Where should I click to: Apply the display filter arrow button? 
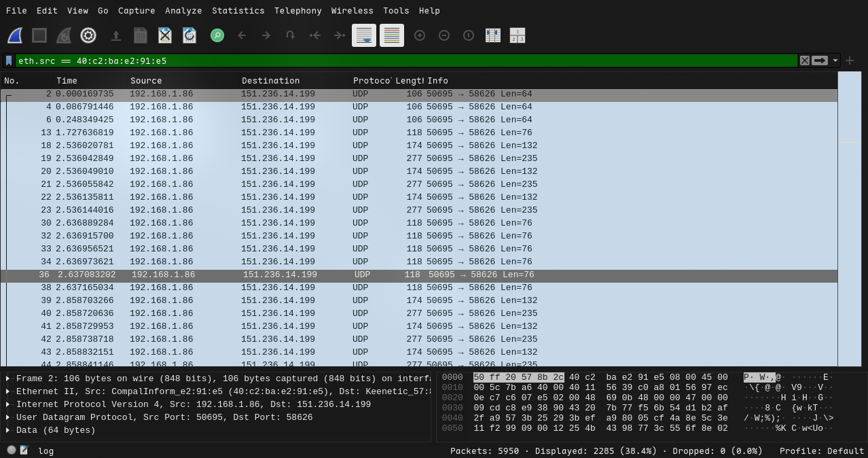[820, 60]
